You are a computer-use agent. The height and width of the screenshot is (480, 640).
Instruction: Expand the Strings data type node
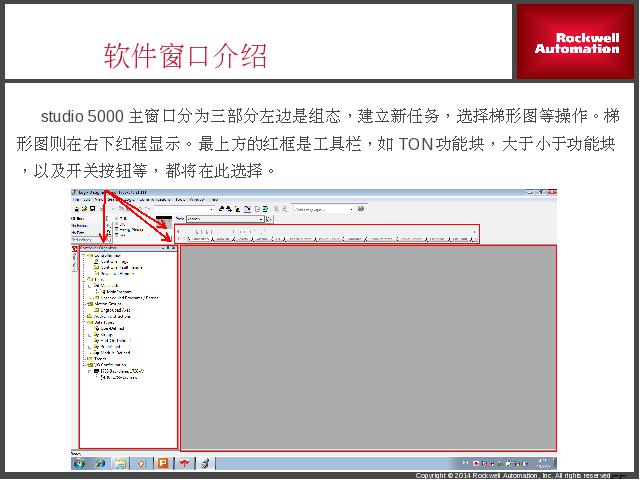(x=90, y=334)
